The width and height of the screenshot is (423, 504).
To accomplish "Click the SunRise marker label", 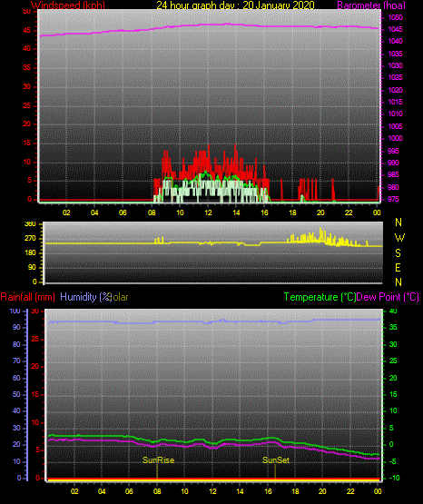I will tap(158, 460).
